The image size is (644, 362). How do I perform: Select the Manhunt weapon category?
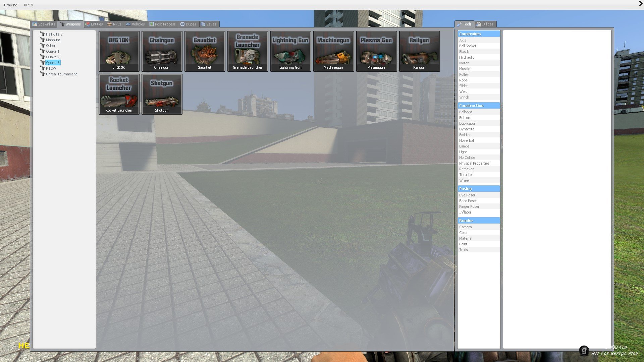click(53, 40)
